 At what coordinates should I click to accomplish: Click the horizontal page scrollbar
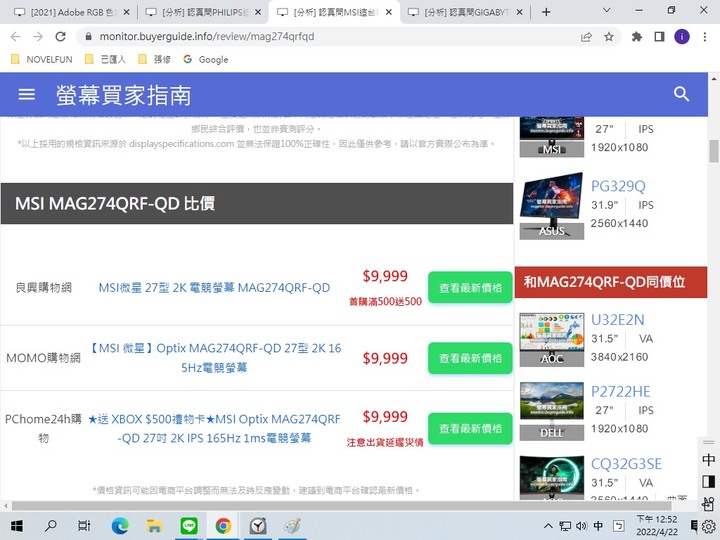click(x=341, y=506)
